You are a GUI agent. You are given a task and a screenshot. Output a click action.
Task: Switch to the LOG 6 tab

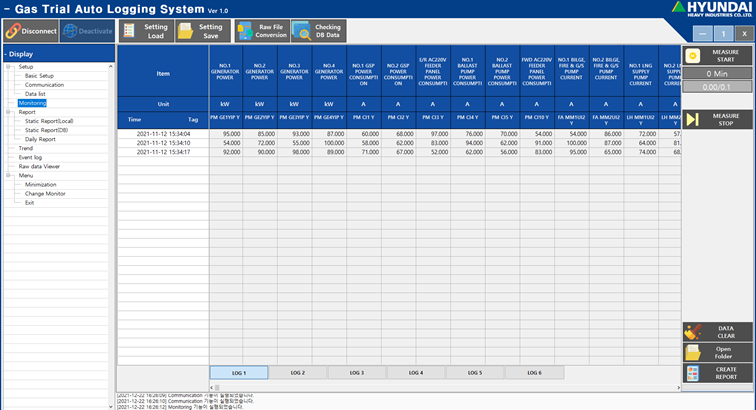pyautogui.click(x=533, y=372)
